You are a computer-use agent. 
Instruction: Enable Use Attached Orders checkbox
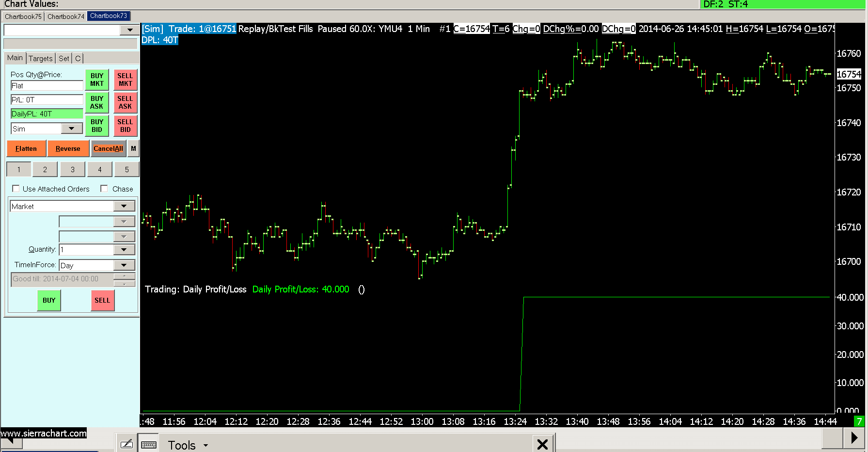point(16,189)
